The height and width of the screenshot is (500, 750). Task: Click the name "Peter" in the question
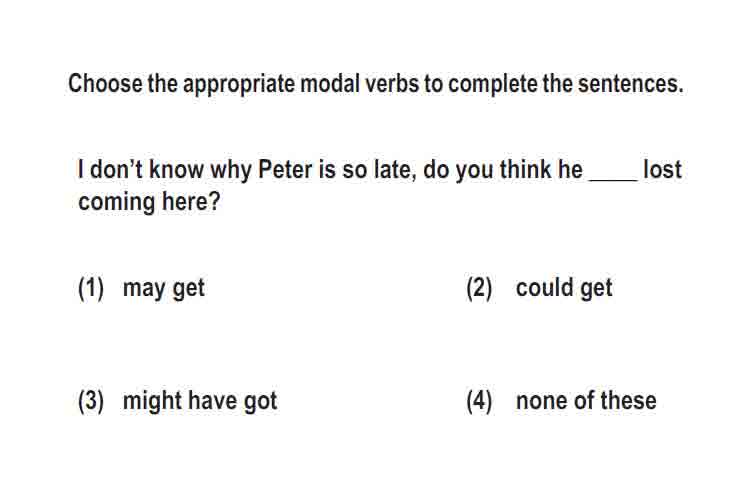click(285, 169)
